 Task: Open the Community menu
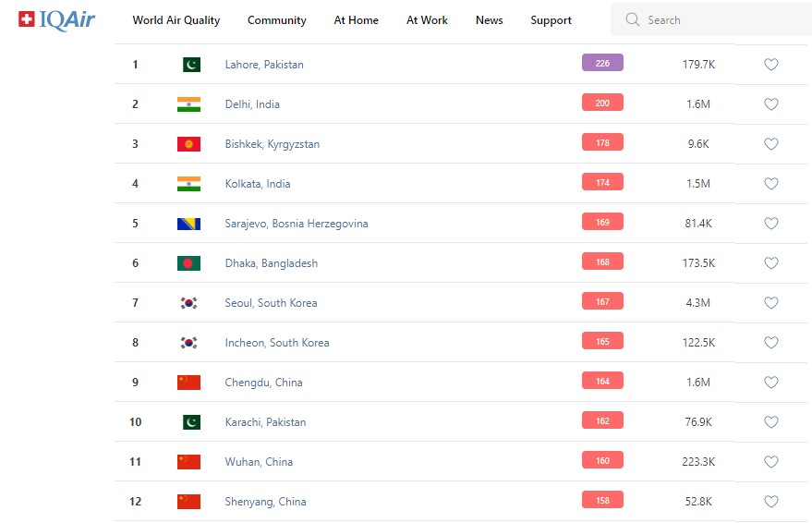point(277,20)
